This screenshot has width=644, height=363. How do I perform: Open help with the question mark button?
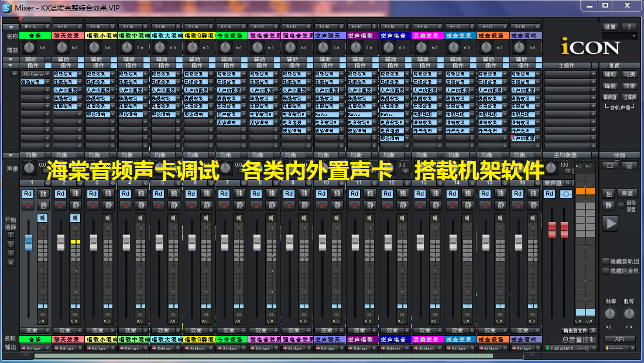(x=629, y=27)
